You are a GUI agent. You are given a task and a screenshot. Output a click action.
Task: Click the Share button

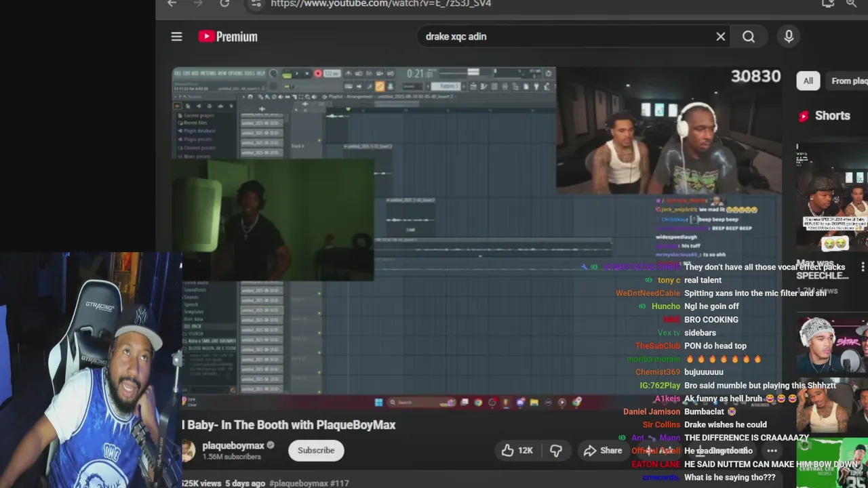pos(603,450)
